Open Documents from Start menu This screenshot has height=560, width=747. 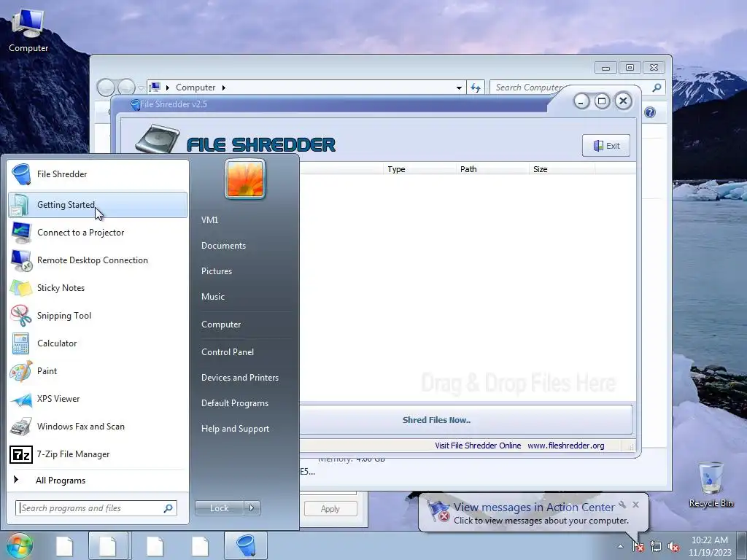[x=223, y=246]
